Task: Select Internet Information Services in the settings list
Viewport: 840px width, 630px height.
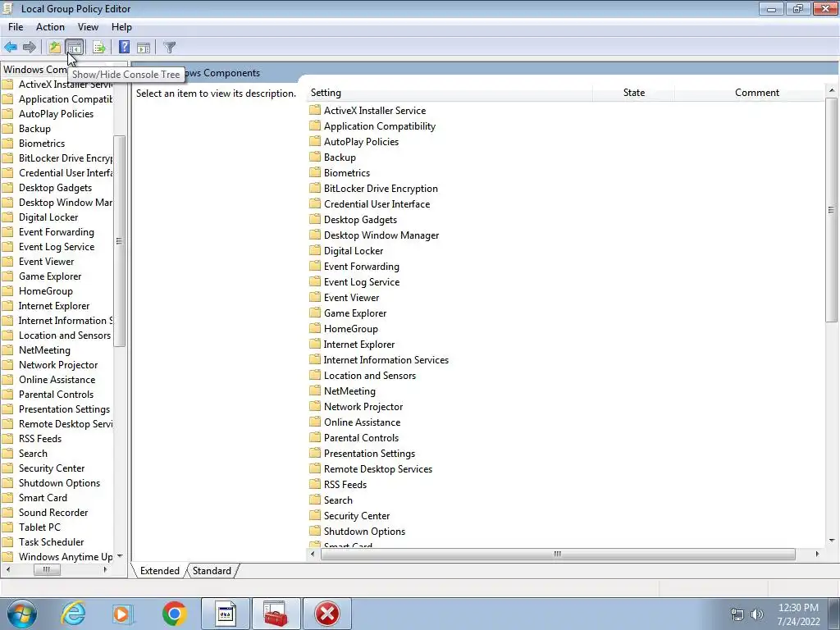Action: 386,359
